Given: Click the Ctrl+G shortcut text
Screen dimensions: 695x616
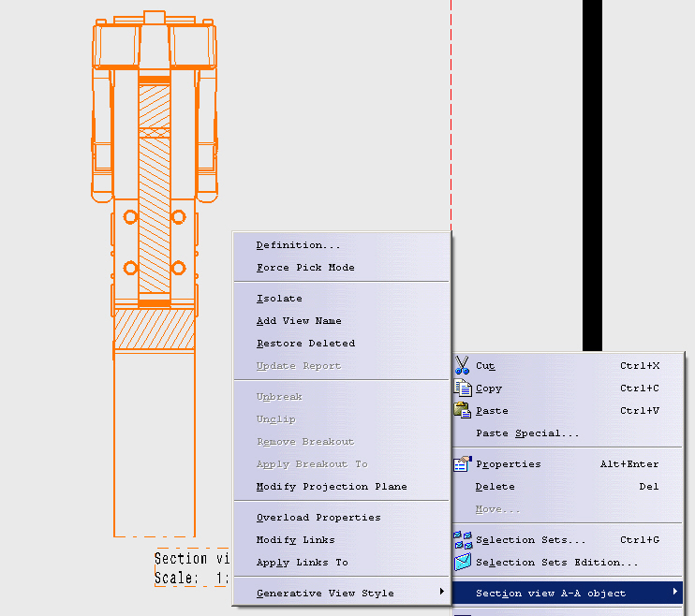Looking at the screenshot, I should click(640, 540).
